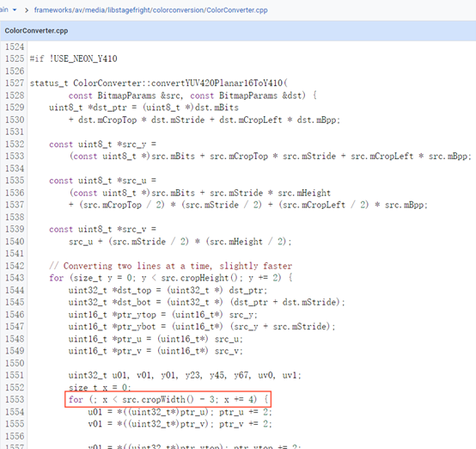Viewport: 476px width, 449px height.
Task: Open "ColorConverter.cpp" in the breadcrumb
Action: [237, 10]
